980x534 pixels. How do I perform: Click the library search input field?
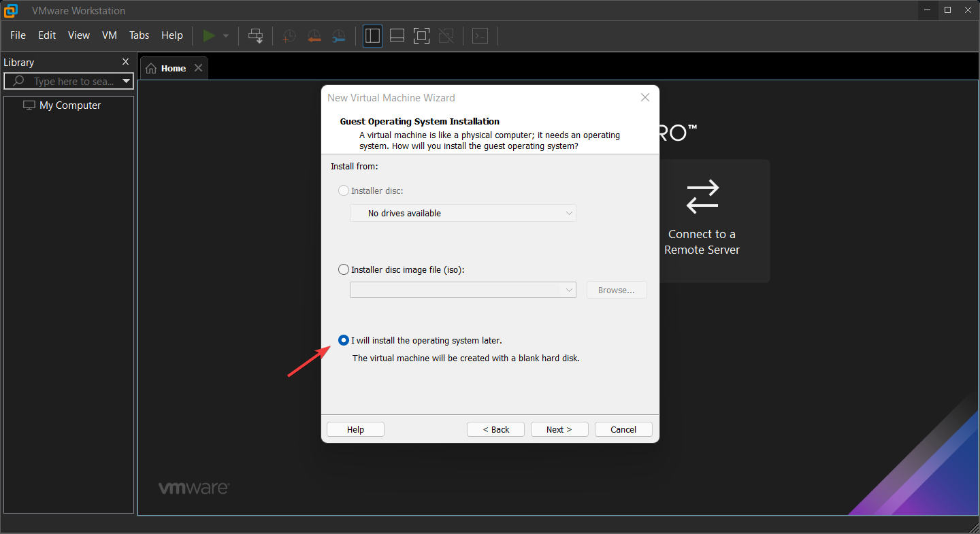(71, 82)
